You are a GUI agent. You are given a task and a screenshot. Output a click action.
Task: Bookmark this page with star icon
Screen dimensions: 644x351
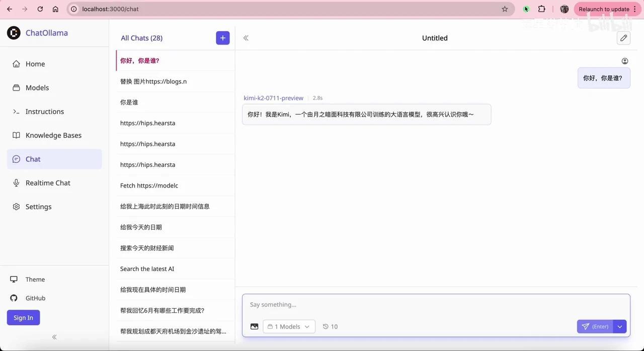coord(505,9)
